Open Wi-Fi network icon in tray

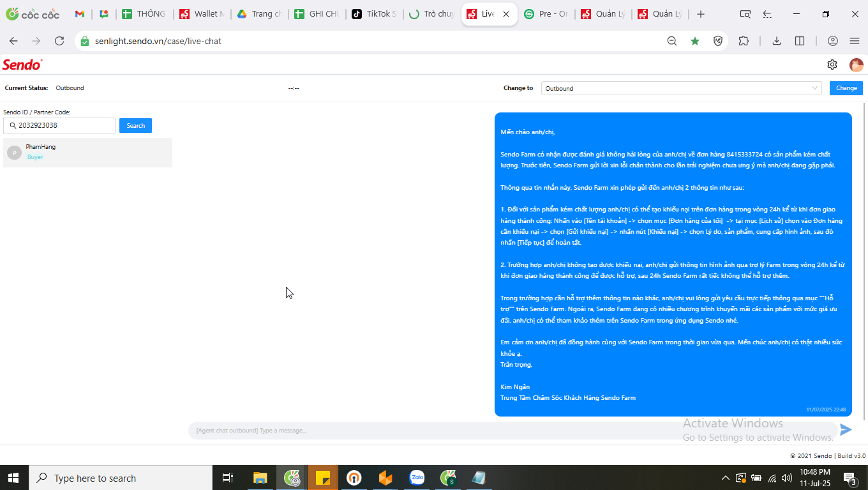click(x=772, y=478)
